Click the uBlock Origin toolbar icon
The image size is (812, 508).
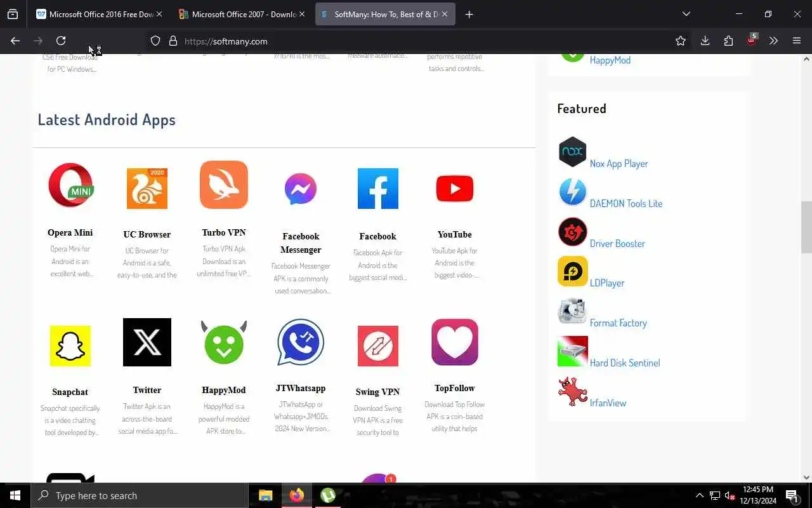click(752, 40)
